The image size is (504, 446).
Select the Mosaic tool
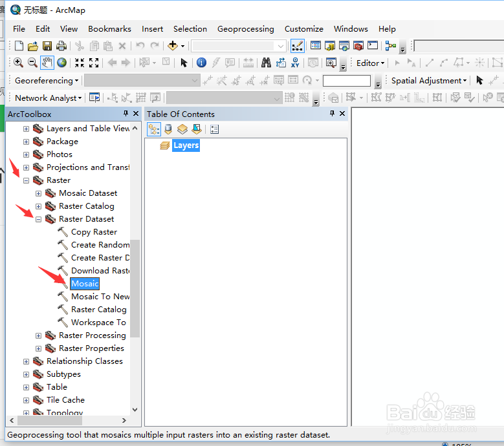(85, 284)
